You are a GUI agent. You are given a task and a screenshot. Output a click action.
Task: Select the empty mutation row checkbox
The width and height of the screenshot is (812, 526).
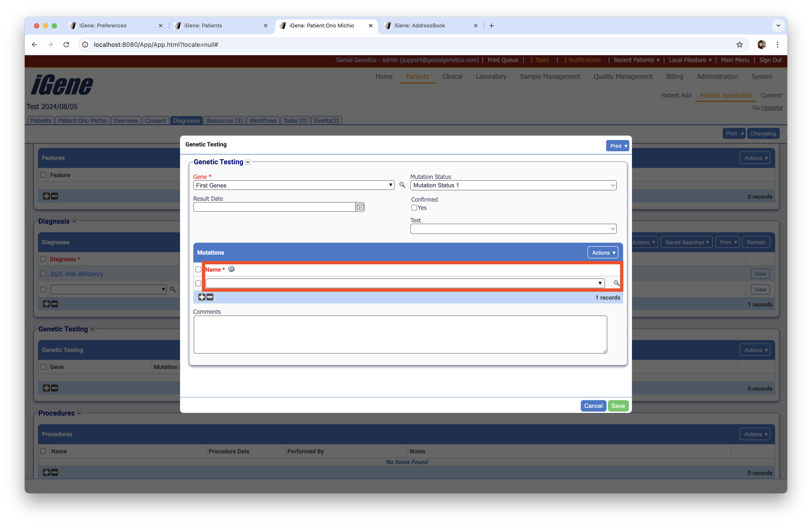pyautogui.click(x=198, y=283)
